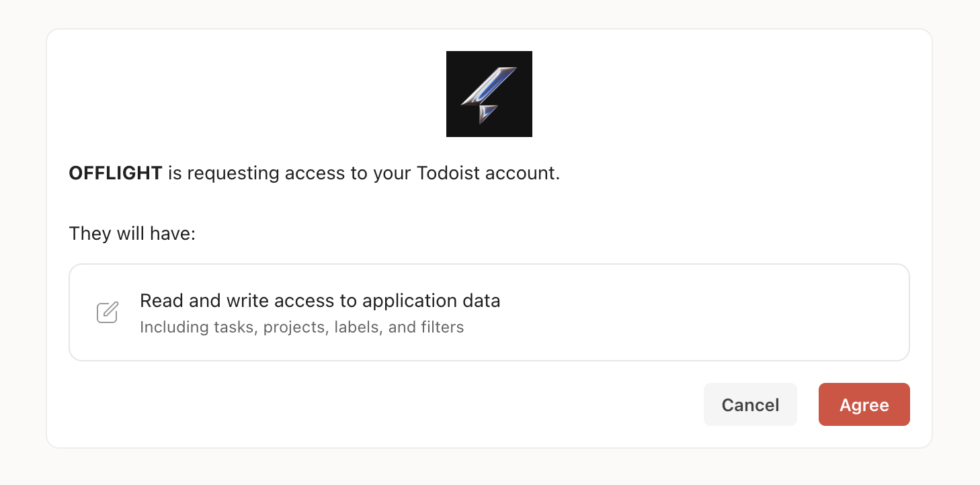Click 'application data' in the permission title
Image resolution: width=980 pixels, height=485 pixels.
pyautogui.click(x=432, y=300)
